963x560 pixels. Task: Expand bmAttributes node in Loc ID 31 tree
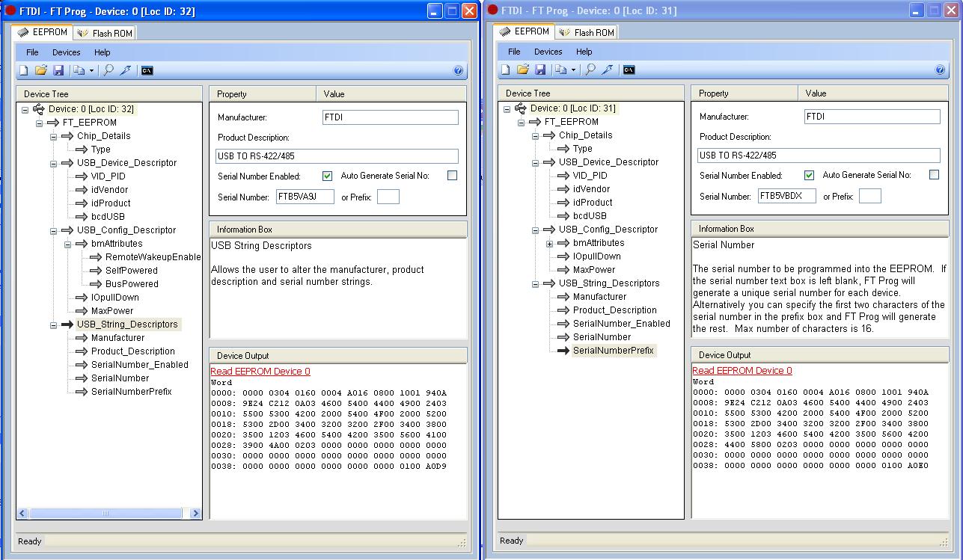[x=549, y=243]
